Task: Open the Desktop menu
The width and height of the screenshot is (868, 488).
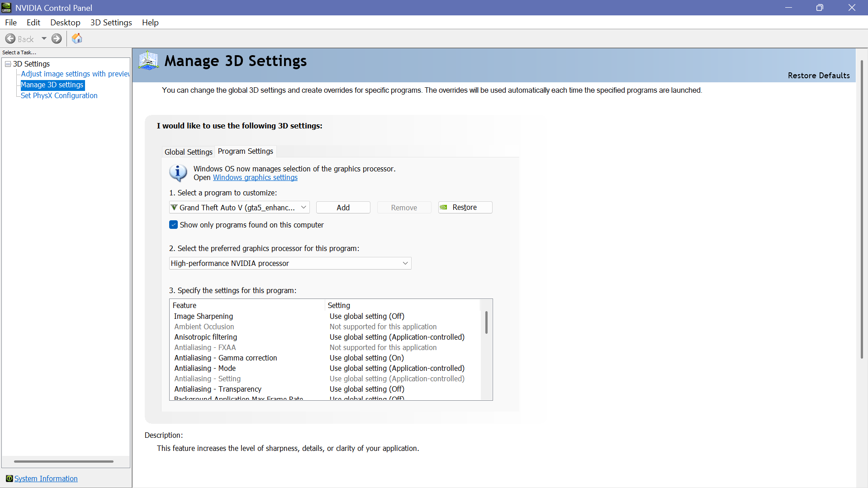Action: 65,23
